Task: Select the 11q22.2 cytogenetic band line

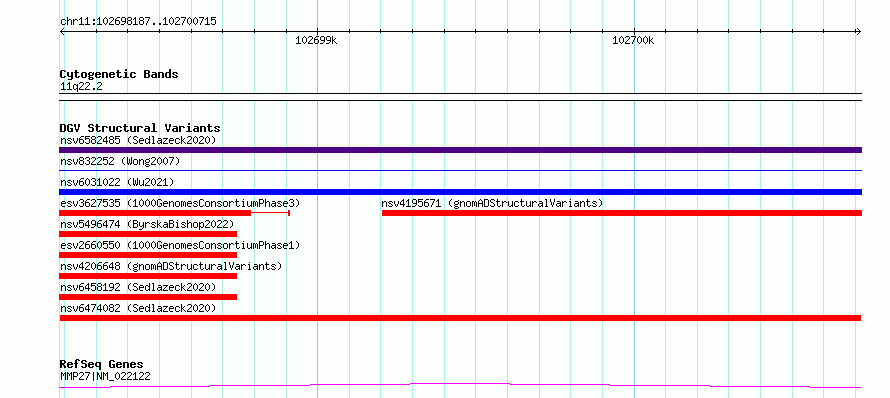Action: coord(460,97)
